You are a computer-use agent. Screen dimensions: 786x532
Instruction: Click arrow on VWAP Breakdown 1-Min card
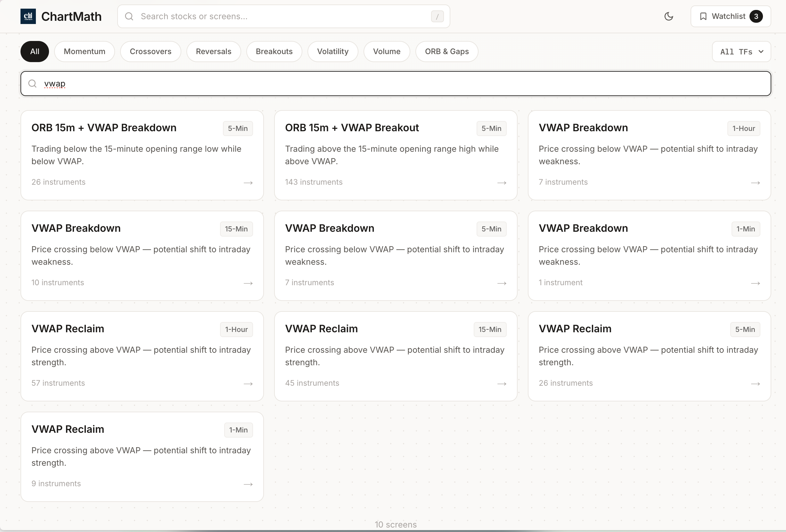click(755, 283)
